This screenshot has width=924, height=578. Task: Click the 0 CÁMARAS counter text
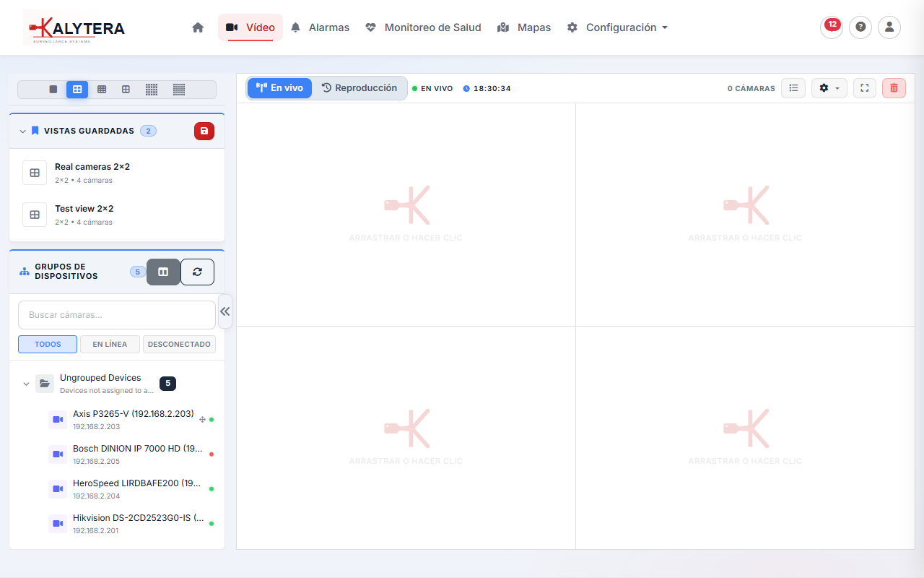coord(751,88)
